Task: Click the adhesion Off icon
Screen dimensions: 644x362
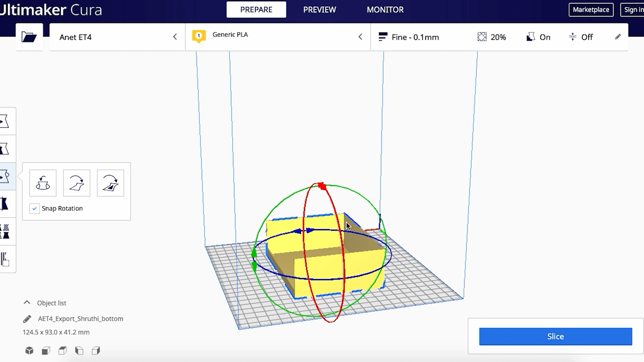Action: [573, 37]
